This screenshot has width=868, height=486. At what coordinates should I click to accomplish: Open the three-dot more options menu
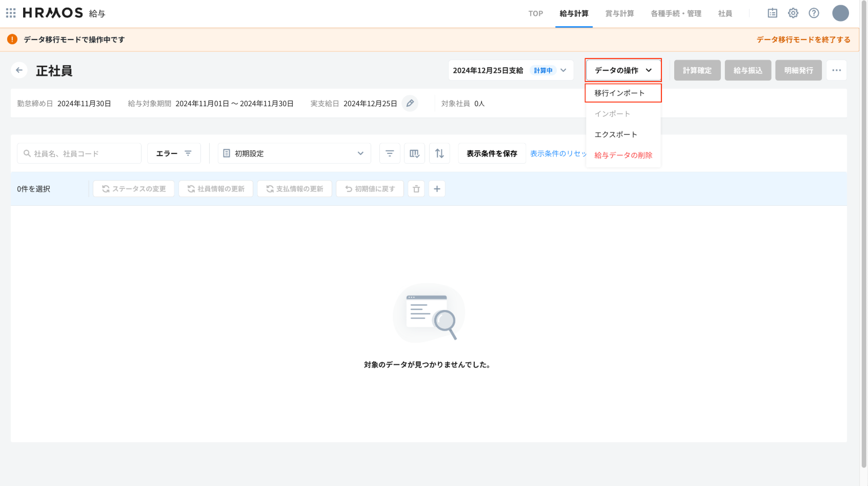pyautogui.click(x=836, y=70)
